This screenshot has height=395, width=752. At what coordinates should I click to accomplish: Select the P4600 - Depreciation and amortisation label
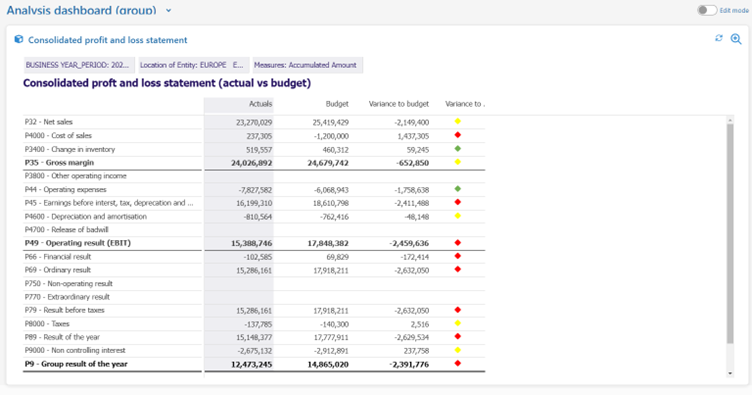coord(85,216)
